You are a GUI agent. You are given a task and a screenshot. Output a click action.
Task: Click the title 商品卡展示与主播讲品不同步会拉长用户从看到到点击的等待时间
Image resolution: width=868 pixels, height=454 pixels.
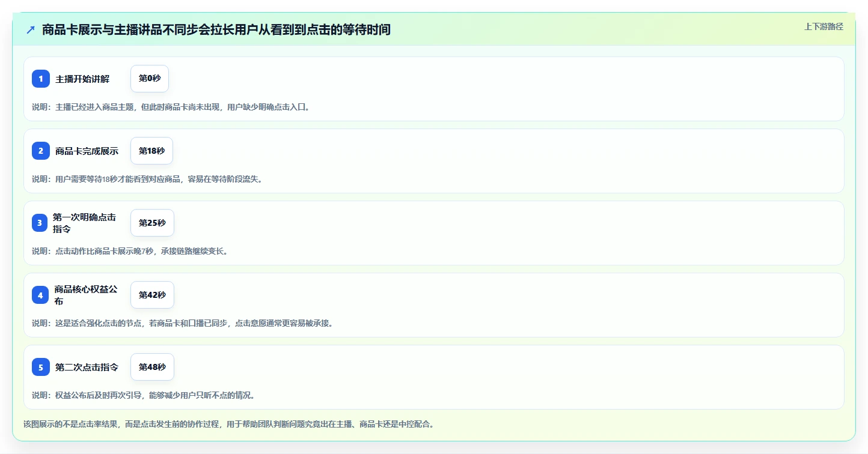coord(216,29)
